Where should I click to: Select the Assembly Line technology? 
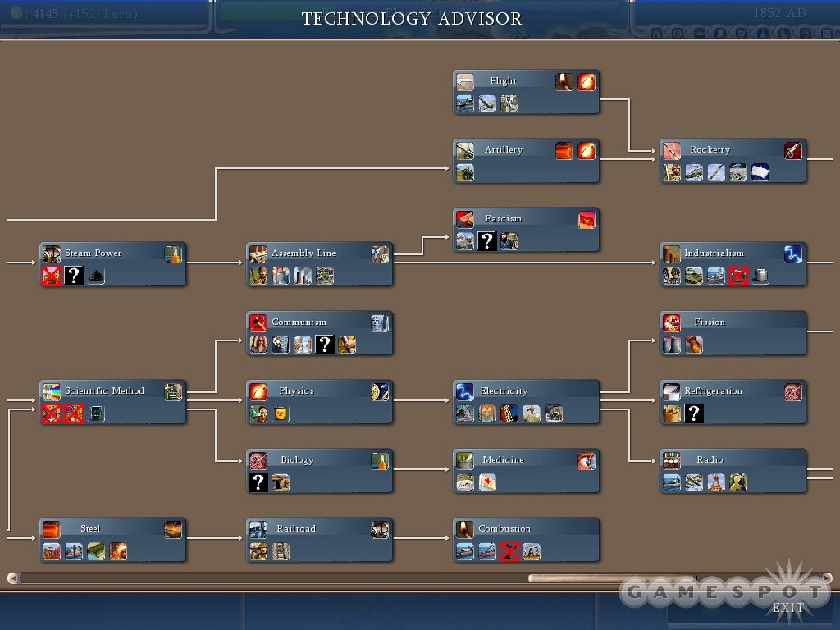(319, 264)
